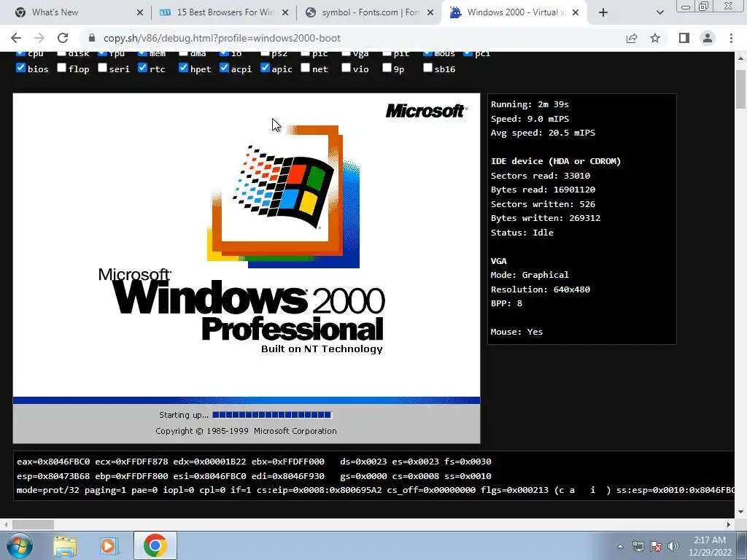Enable the net log checkbox
Image resolution: width=747 pixels, height=560 pixels.
click(x=306, y=68)
